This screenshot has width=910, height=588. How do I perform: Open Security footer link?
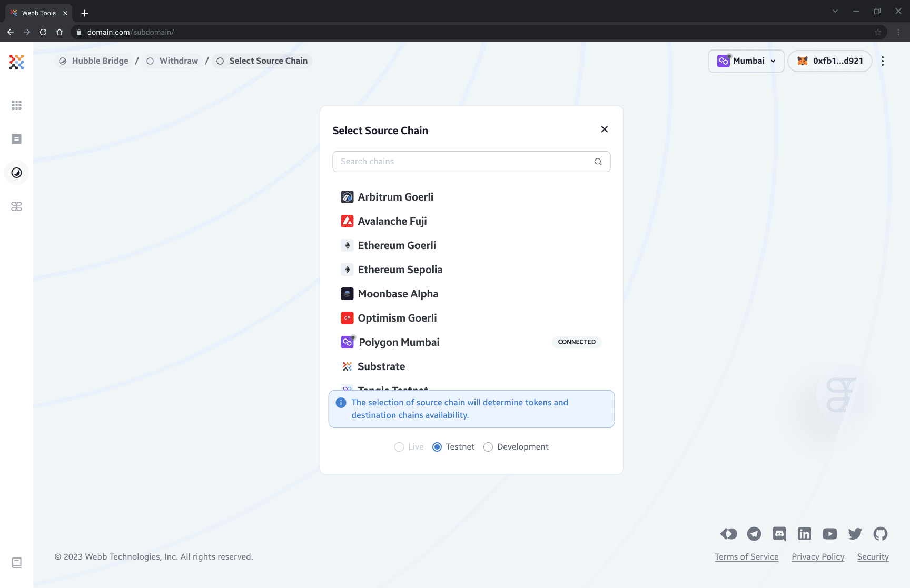873,557
